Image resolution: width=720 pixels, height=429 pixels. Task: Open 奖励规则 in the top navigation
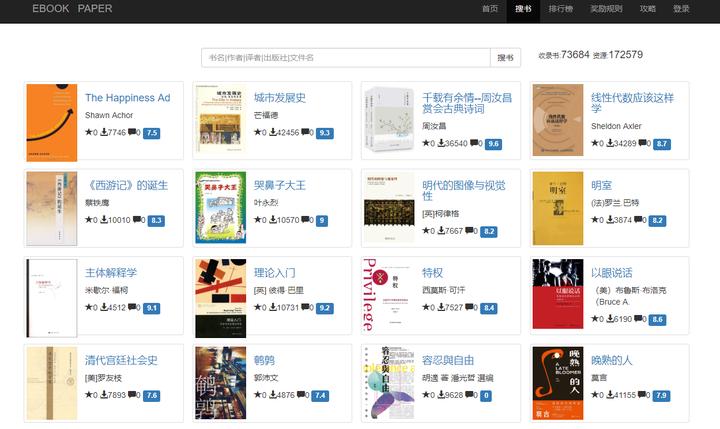click(606, 9)
